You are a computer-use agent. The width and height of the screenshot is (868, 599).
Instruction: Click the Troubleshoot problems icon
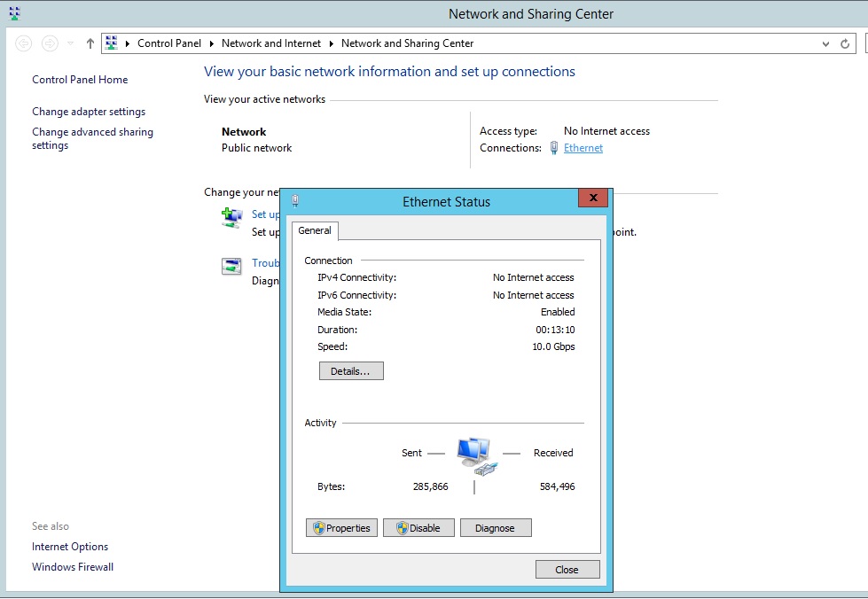pyautogui.click(x=231, y=266)
